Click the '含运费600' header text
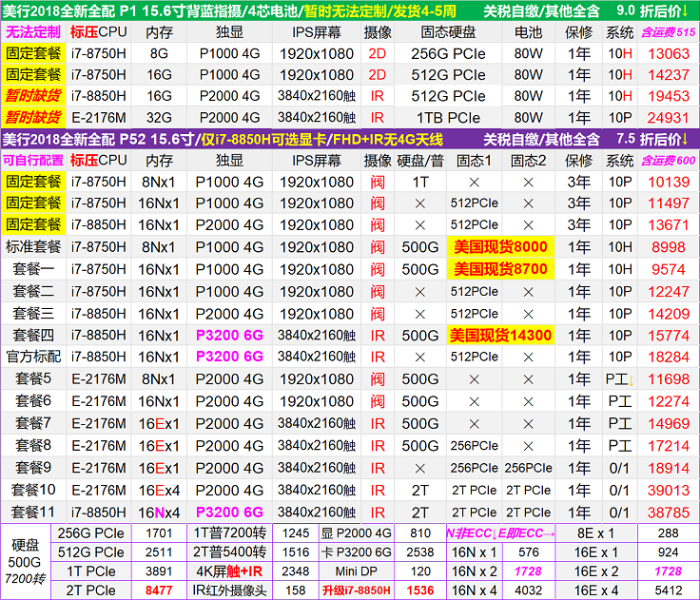The height and width of the screenshot is (600, 700). pos(669,161)
